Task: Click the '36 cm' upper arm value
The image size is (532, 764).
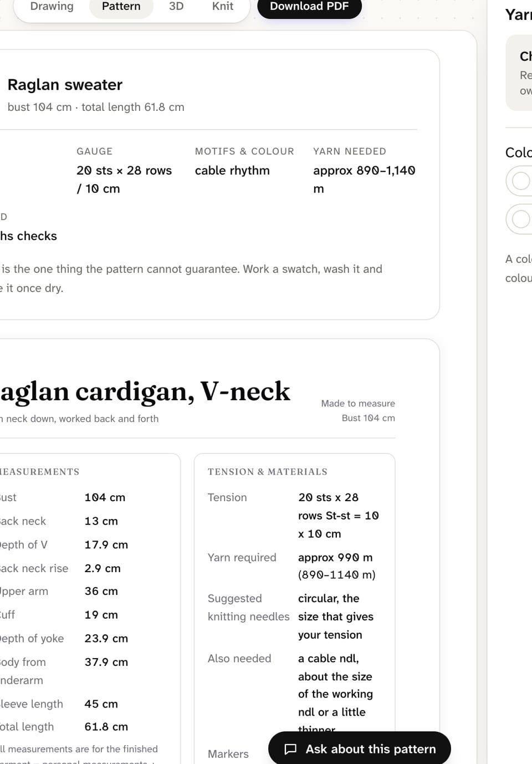Action: 101,591
